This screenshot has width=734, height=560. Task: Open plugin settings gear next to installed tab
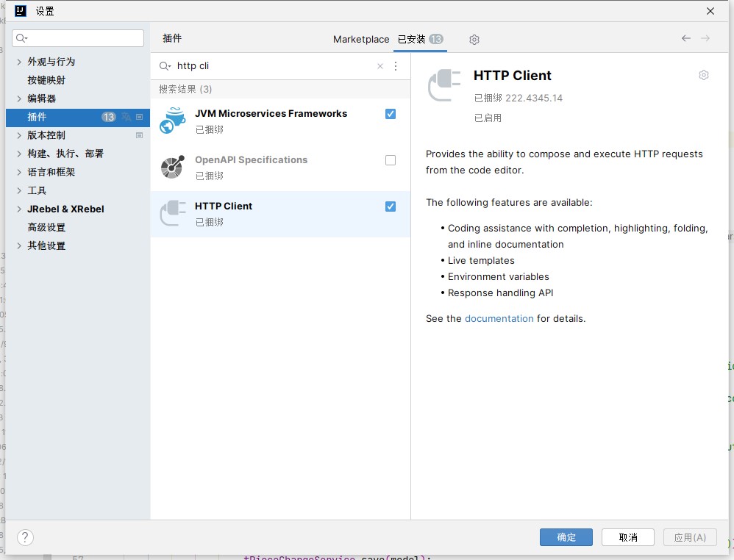coord(474,40)
